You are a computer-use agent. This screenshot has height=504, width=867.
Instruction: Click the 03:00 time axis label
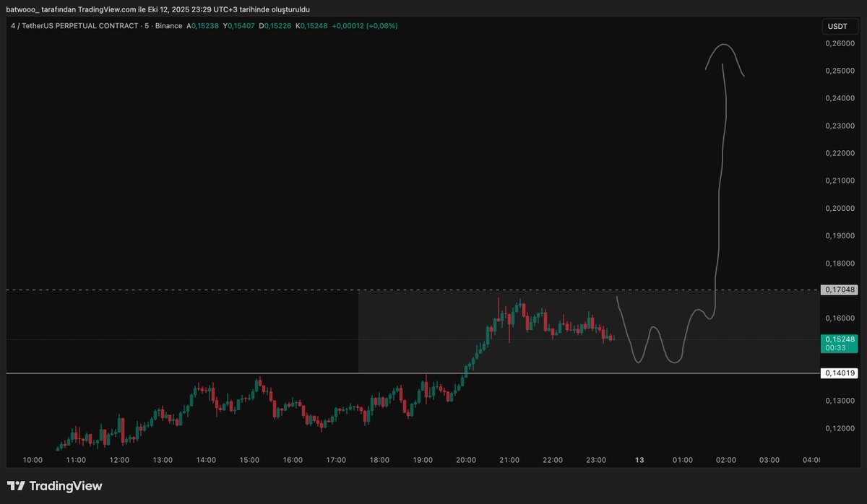[x=769, y=460]
